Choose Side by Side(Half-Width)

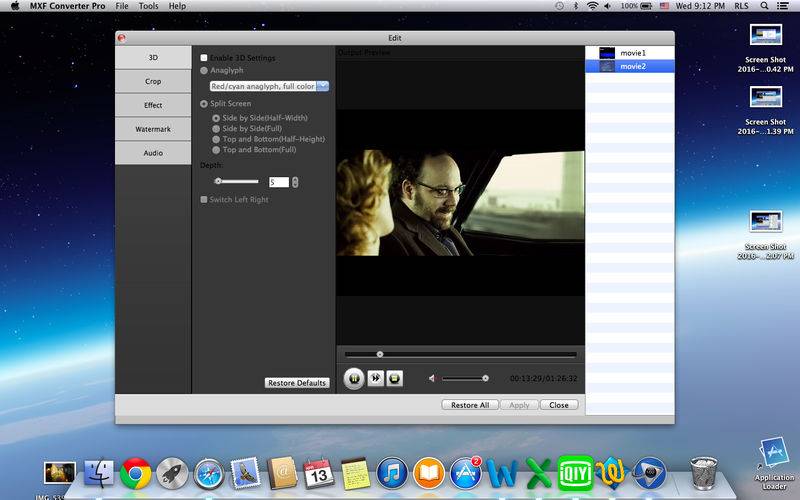[x=216, y=118]
